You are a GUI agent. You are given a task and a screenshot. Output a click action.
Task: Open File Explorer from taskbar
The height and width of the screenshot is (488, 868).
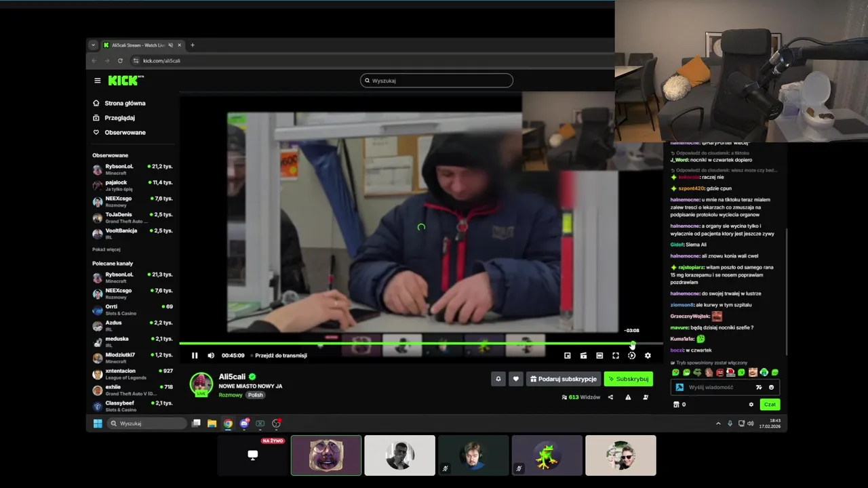(212, 424)
